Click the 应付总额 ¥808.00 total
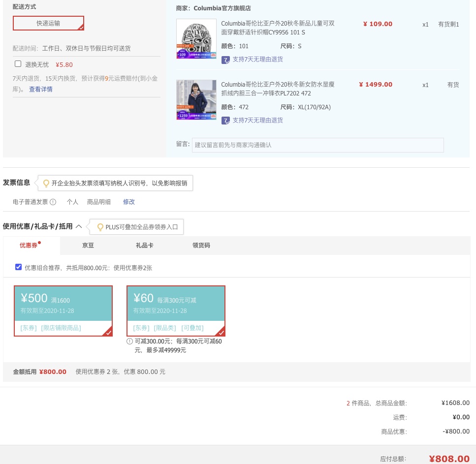 pyautogui.click(x=449, y=459)
